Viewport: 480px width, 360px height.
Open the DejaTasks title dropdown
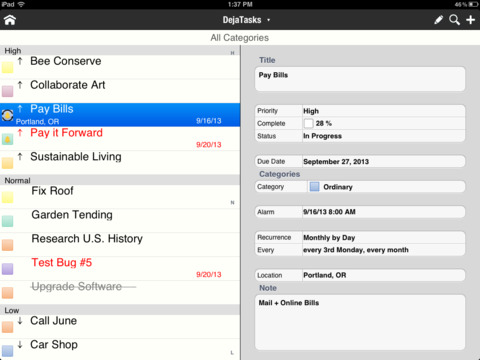coord(246,20)
